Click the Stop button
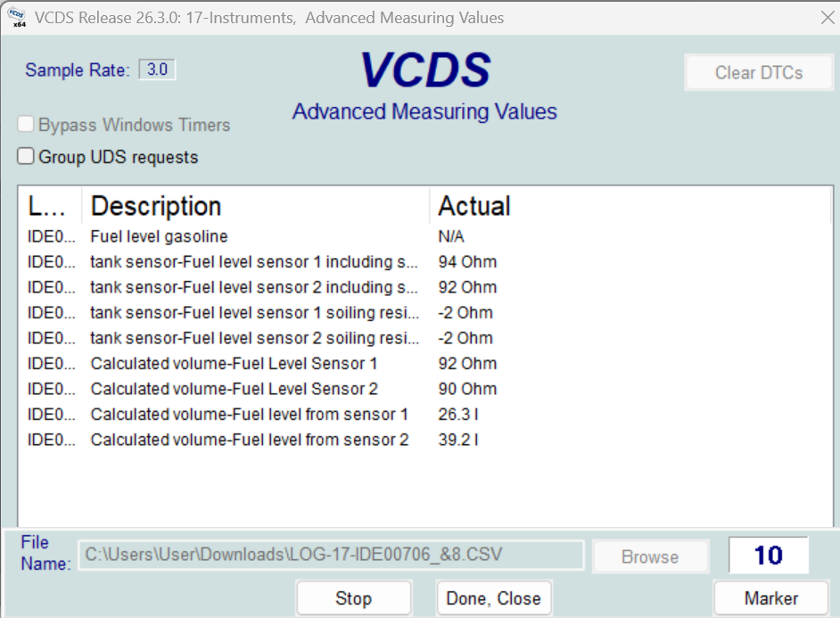 [x=354, y=598]
